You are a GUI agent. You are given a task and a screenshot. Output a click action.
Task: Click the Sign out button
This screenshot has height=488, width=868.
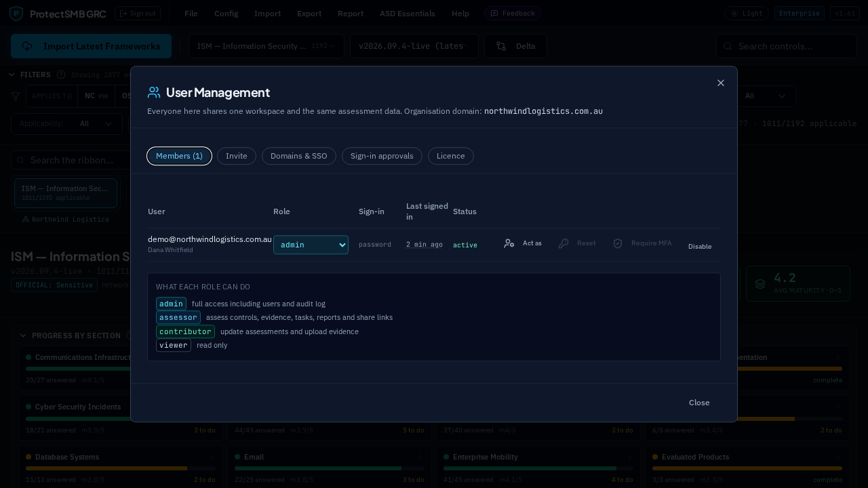pos(138,14)
